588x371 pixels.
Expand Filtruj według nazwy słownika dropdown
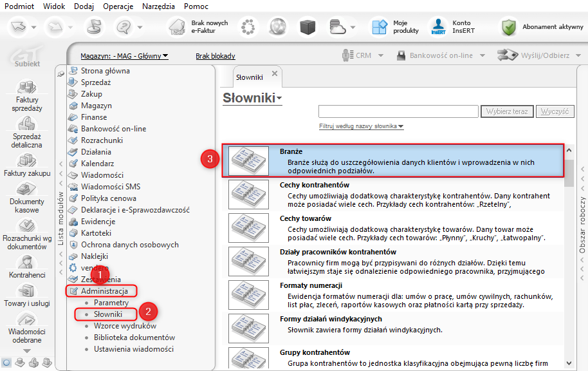point(361,126)
